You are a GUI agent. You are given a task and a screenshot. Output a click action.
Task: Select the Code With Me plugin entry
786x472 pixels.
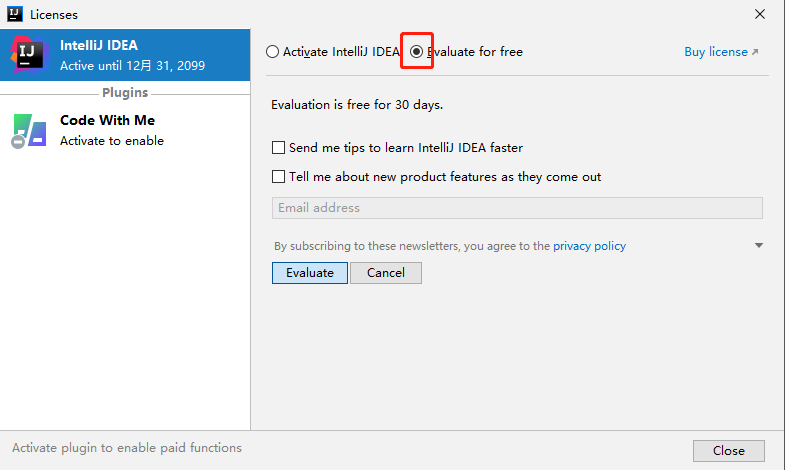coord(125,130)
